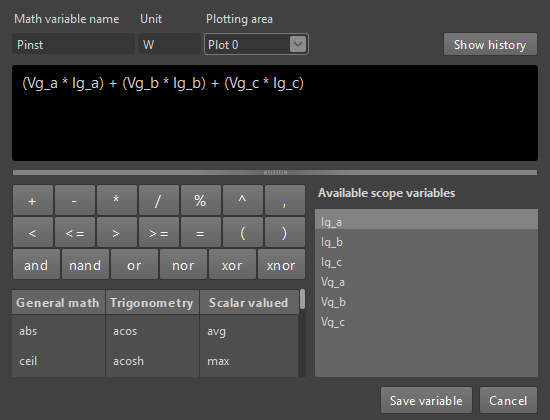Screen dimensions: 550x420
Task: Select the abs function
Action: 58,331
